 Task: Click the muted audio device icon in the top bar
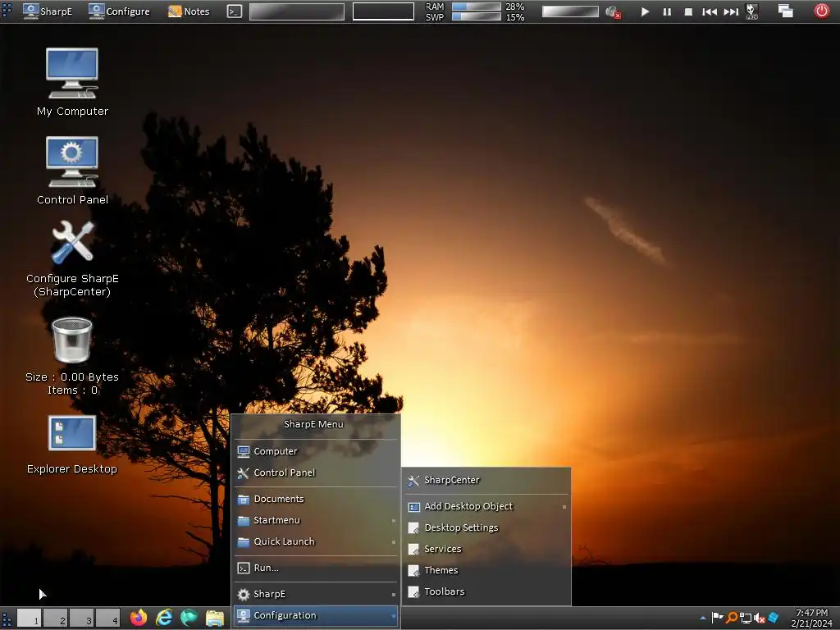click(613, 11)
